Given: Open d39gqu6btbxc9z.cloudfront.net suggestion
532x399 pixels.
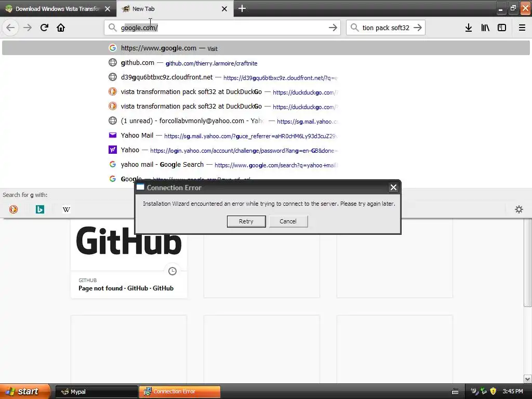Looking at the screenshot, I should click(265, 77).
